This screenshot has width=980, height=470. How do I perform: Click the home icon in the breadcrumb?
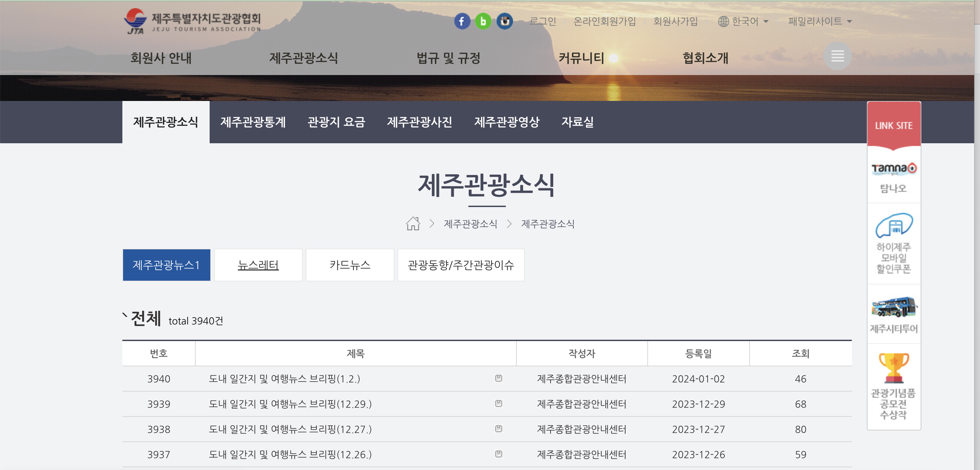tap(413, 224)
